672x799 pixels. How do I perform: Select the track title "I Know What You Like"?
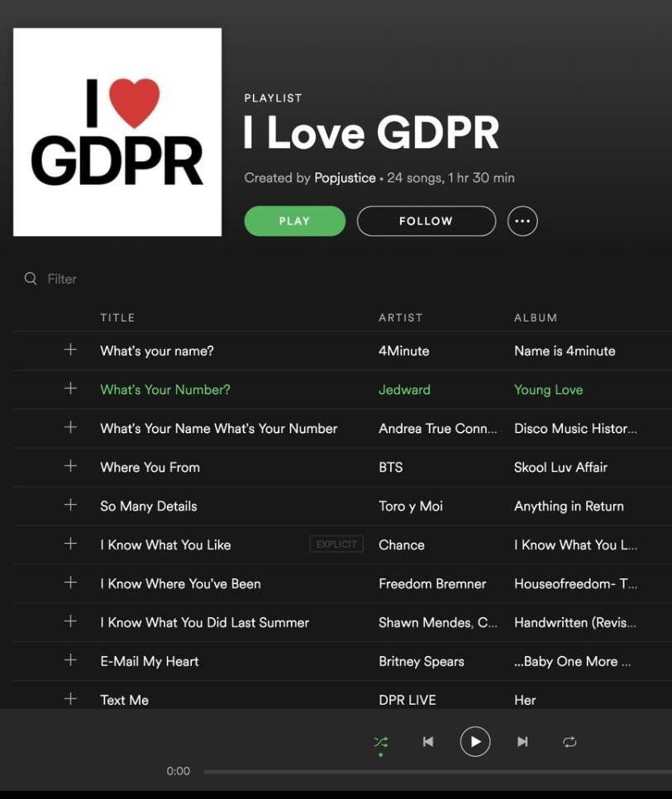tap(165, 545)
